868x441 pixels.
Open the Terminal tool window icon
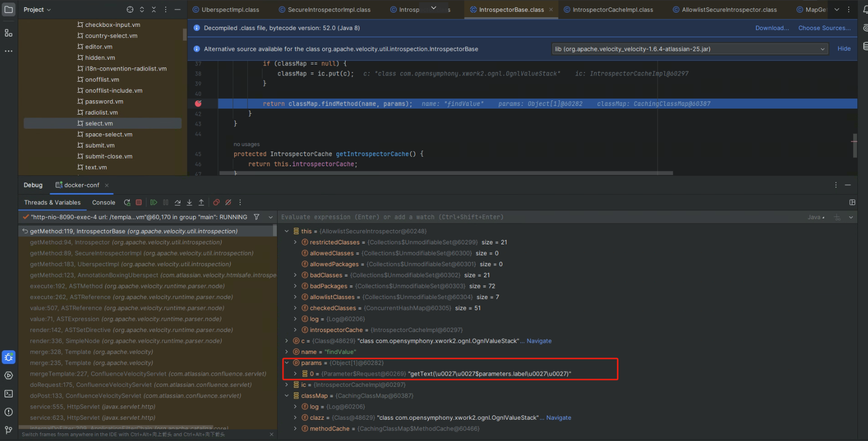(x=9, y=394)
